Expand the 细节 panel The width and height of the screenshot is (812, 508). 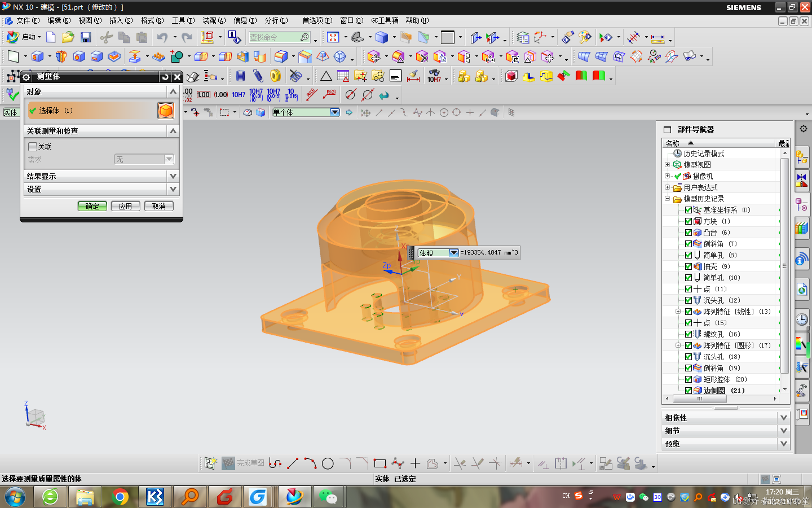(x=783, y=431)
